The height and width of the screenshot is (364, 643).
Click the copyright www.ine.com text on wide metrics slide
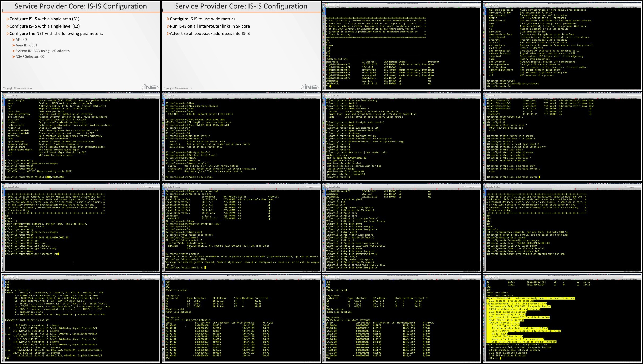click(x=178, y=88)
